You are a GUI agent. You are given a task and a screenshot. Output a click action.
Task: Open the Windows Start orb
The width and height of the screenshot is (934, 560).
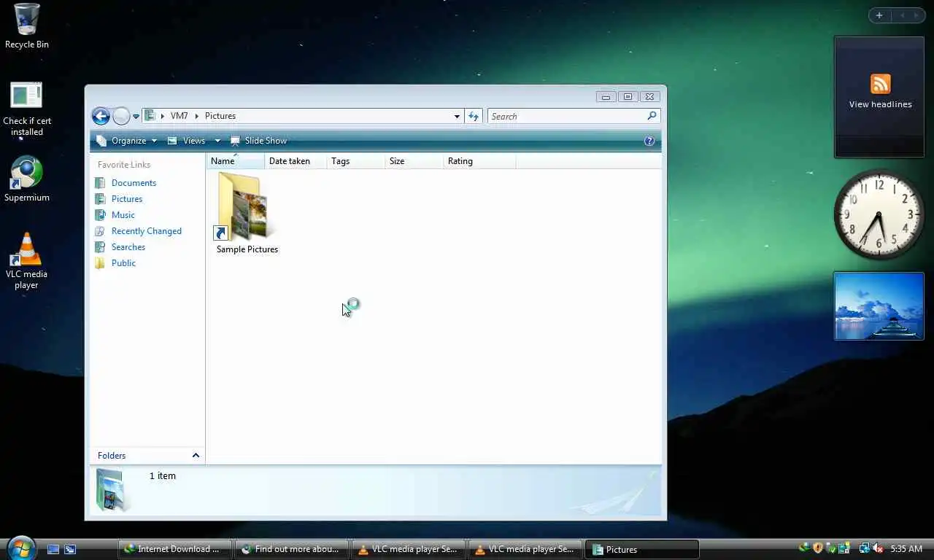[20, 548]
